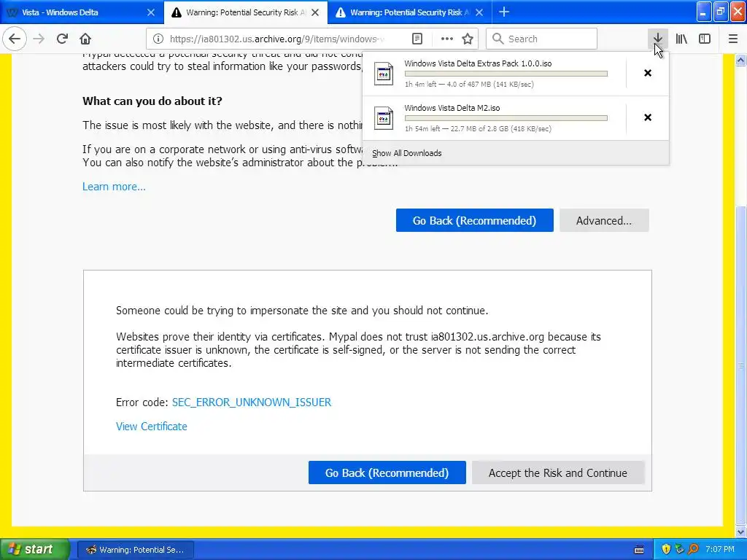Click the security shield tray icon
Image resolution: width=747 pixels, height=560 pixels.
[666, 550]
